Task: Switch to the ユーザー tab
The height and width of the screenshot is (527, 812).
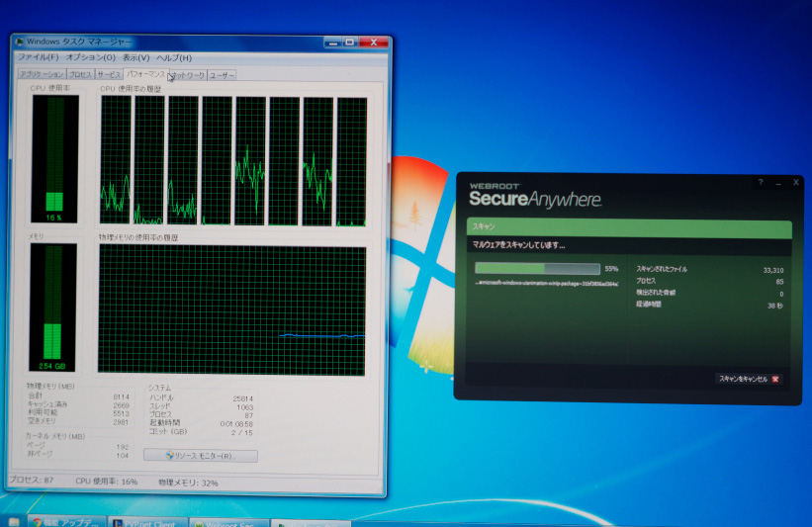Action: coord(222,75)
